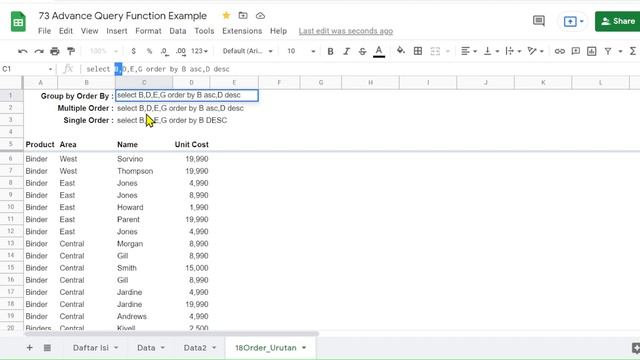Open the All Sheets list icon
640x360 pixels.
(x=47, y=348)
